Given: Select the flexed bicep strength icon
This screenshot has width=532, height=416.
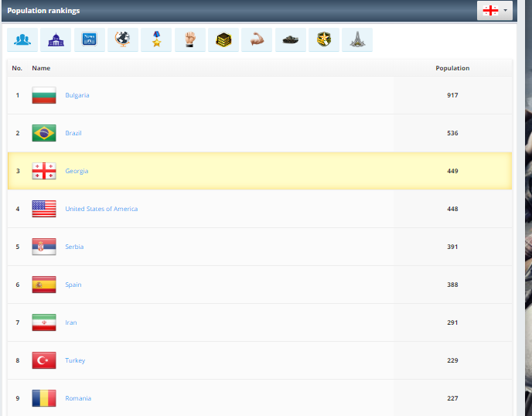Looking at the screenshot, I should 257,39.
